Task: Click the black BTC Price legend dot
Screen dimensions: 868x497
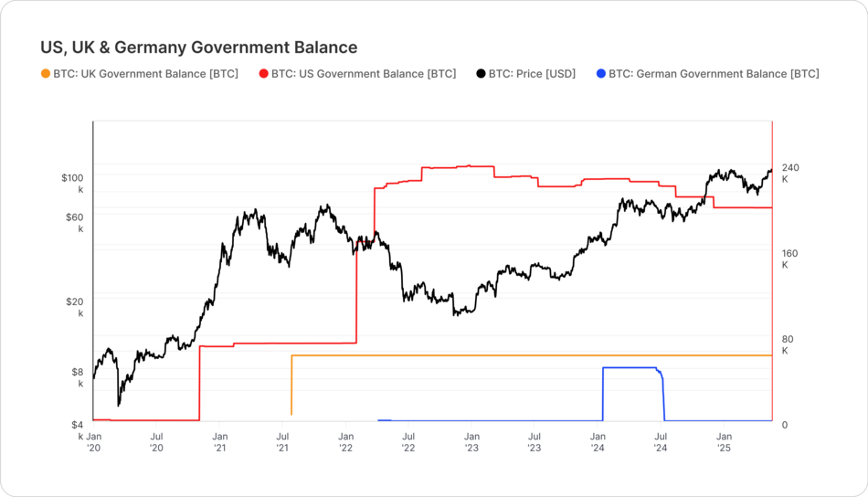Action: [481, 74]
